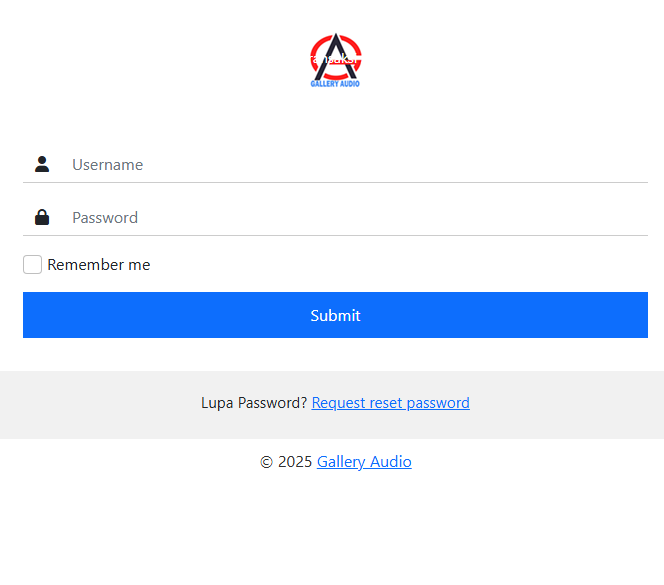Follow the Gallery Audio footer link

pos(364,462)
